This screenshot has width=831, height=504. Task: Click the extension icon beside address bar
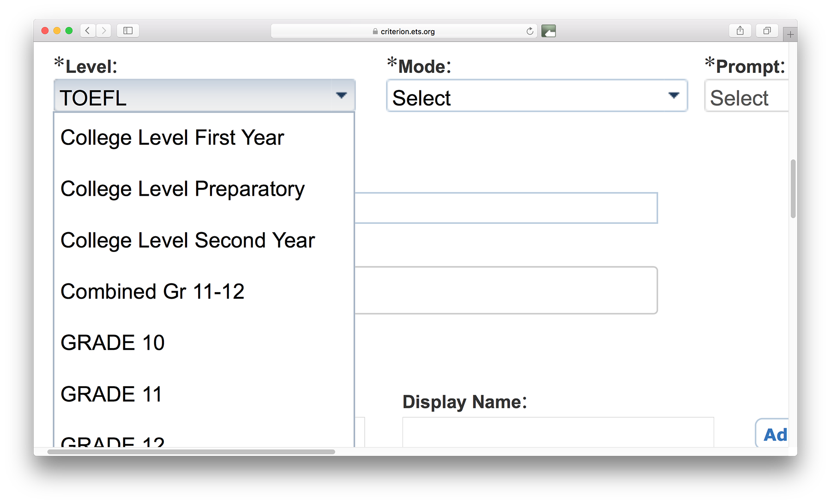tap(548, 31)
